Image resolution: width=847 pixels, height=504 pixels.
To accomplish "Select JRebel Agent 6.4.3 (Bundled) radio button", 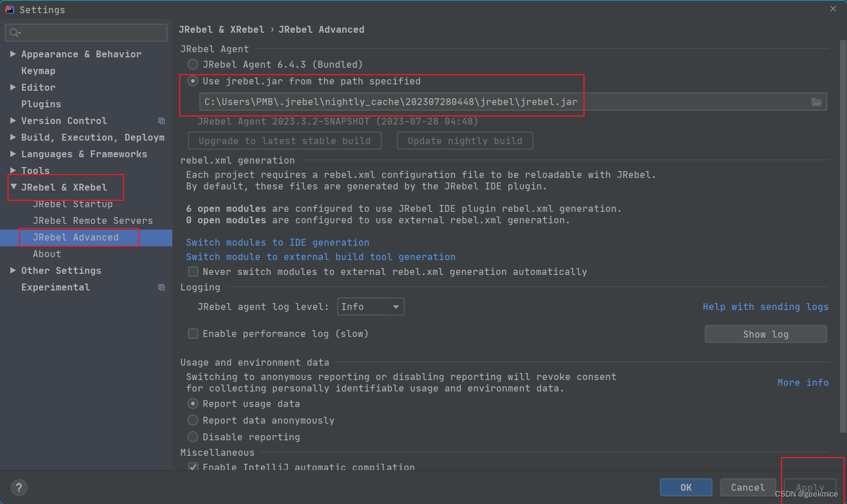I will pyautogui.click(x=193, y=64).
